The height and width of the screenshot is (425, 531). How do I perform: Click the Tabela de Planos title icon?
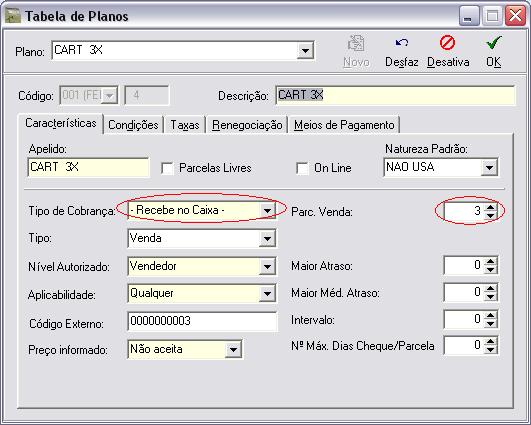tap(13, 16)
